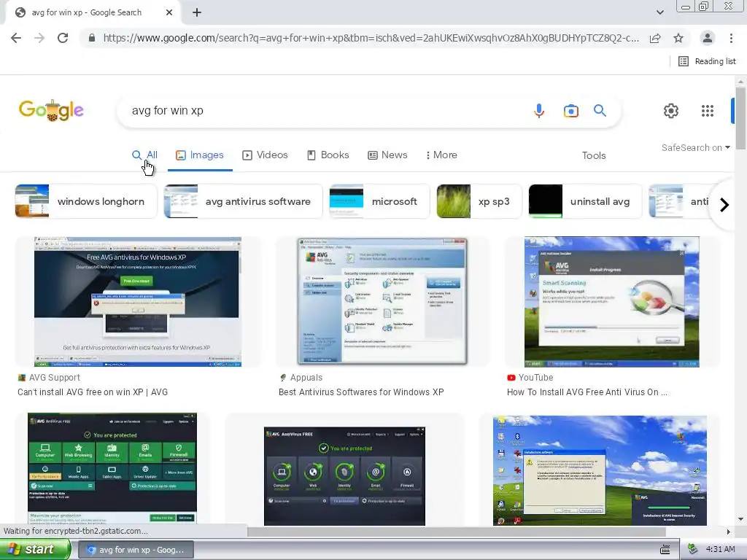Open Chrome three-dot menu
Viewport: 747px width, 560px height.
point(731,38)
